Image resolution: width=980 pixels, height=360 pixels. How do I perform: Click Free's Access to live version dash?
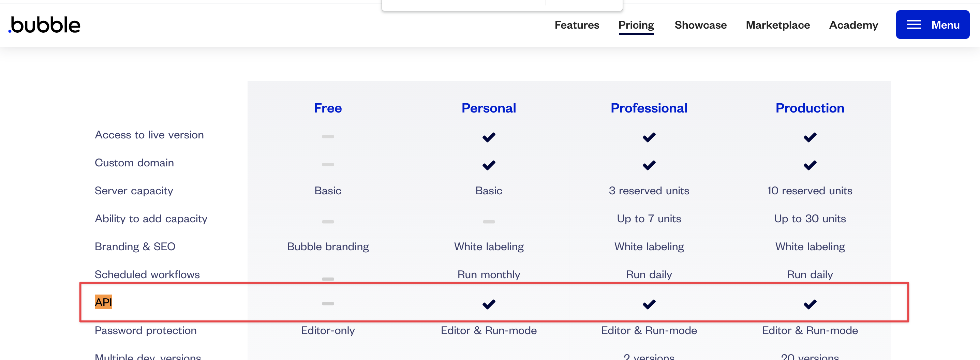[x=328, y=136]
